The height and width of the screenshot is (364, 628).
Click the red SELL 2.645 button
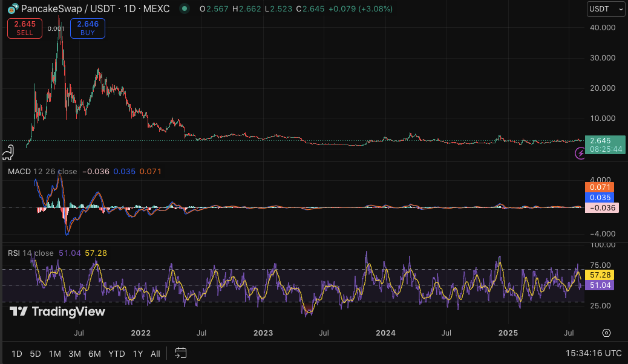[25, 28]
